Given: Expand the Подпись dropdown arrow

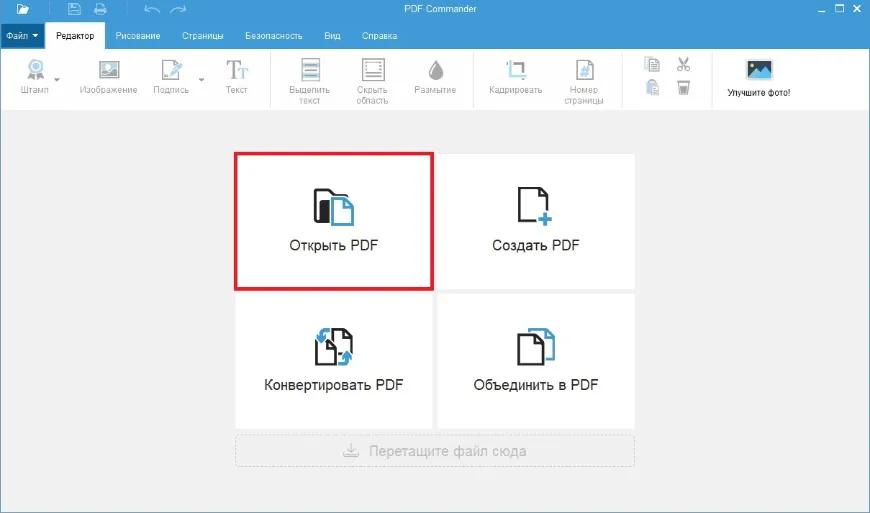Looking at the screenshot, I should pyautogui.click(x=201, y=79).
